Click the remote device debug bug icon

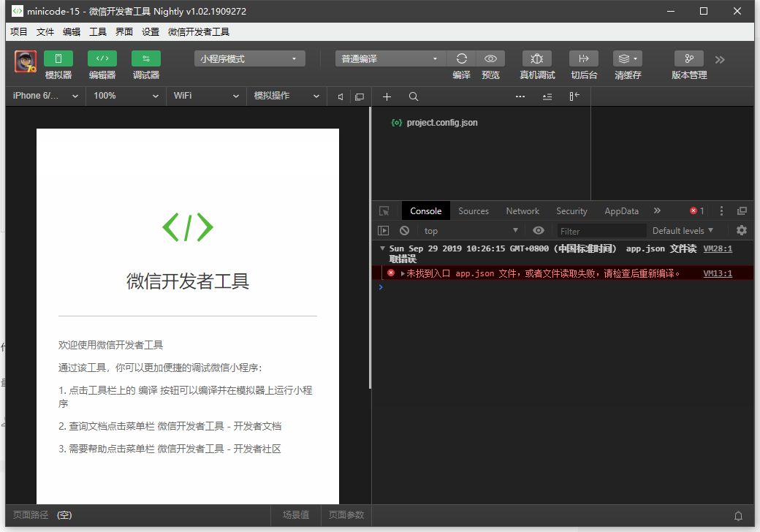click(x=537, y=58)
